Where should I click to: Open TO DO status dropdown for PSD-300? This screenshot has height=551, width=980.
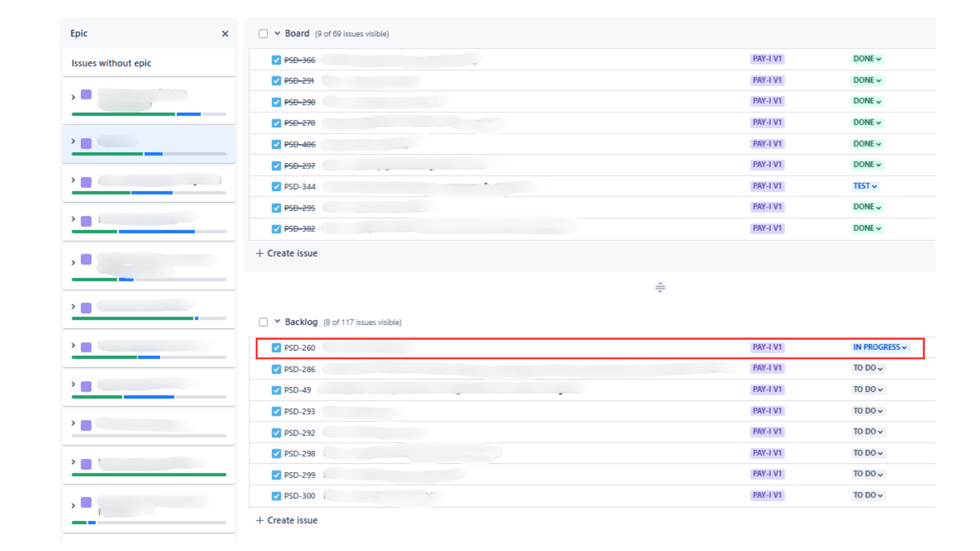point(868,495)
